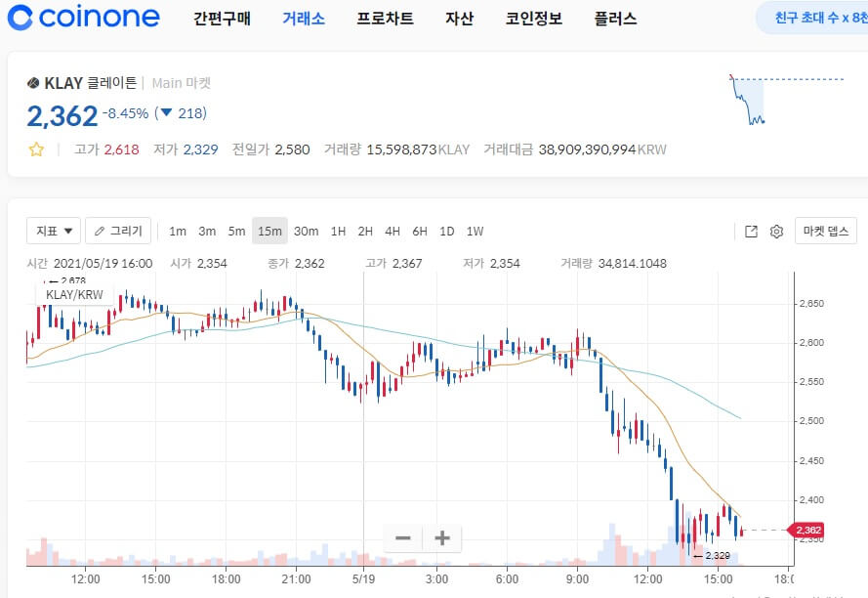Click the KLAY coin logo icon
This screenshot has width=868, height=598.
click(33, 83)
